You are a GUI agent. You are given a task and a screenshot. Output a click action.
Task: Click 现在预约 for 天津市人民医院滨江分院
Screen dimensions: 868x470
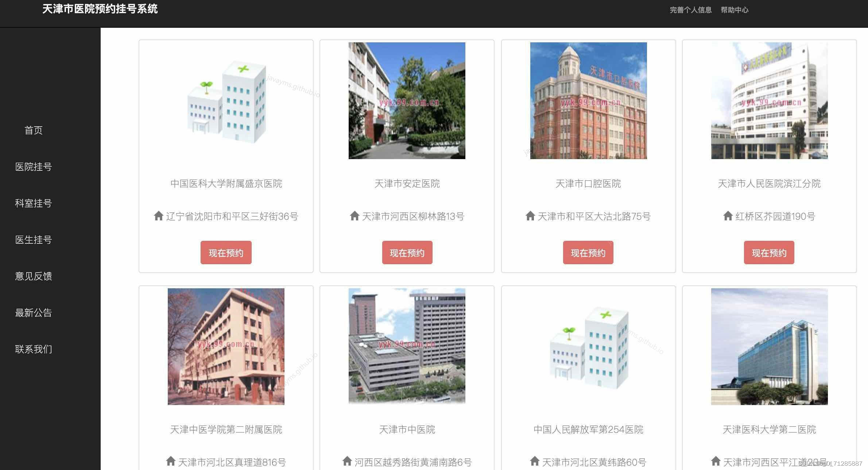[x=768, y=252]
